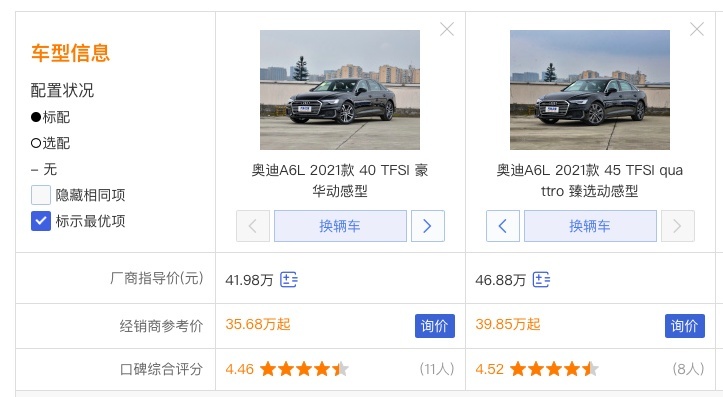This screenshot has width=723, height=397.
Task: View the 45 TFSI quattro car photo thumbnail
Action: 590,90
